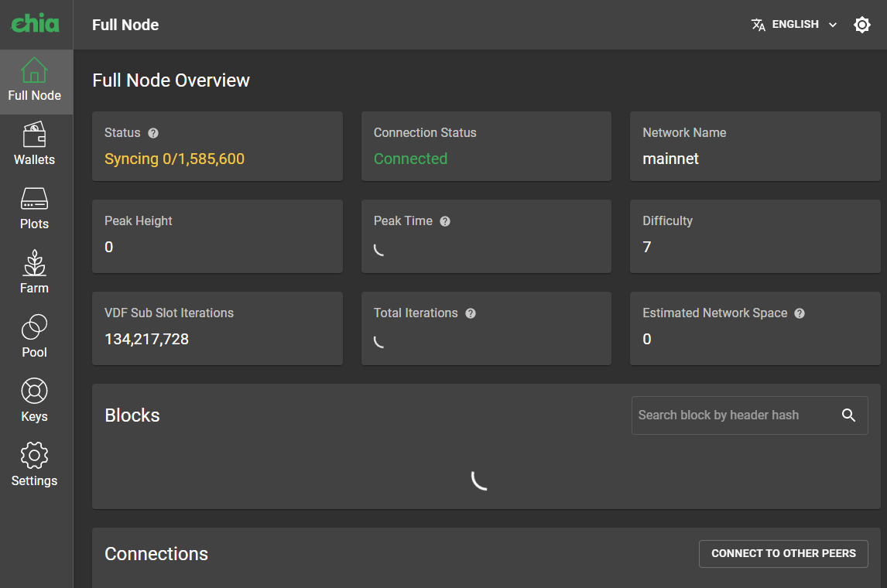Image resolution: width=887 pixels, height=588 pixels.
Task: Click the Estimated Network Space value 0
Action: pyautogui.click(x=646, y=339)
